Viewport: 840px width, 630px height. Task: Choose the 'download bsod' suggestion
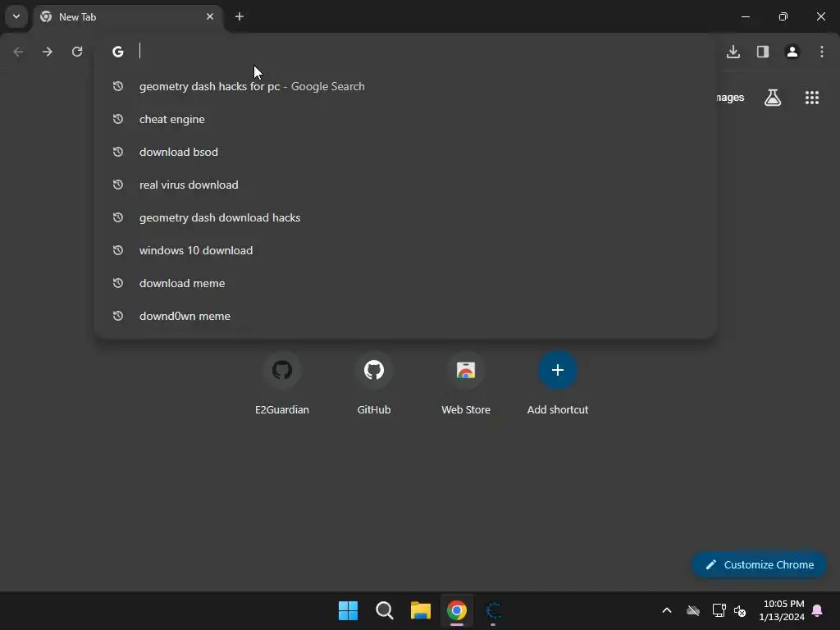point(405,152)
